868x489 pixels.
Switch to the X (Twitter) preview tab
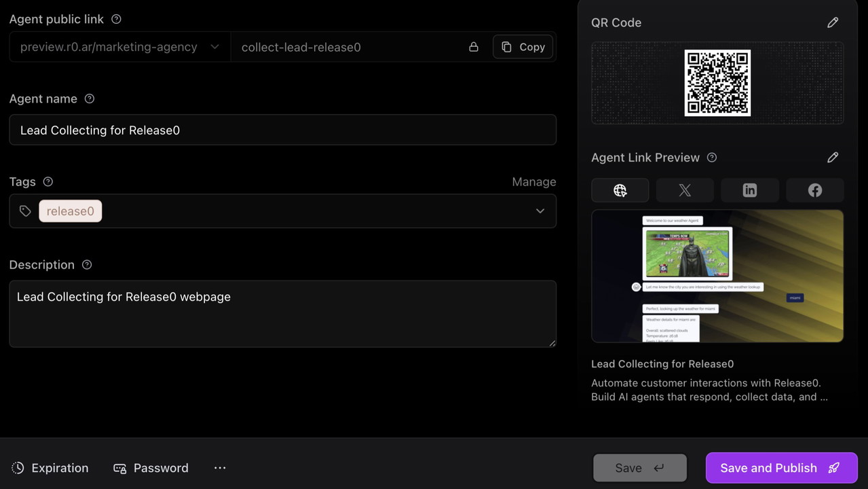[685, 190]
